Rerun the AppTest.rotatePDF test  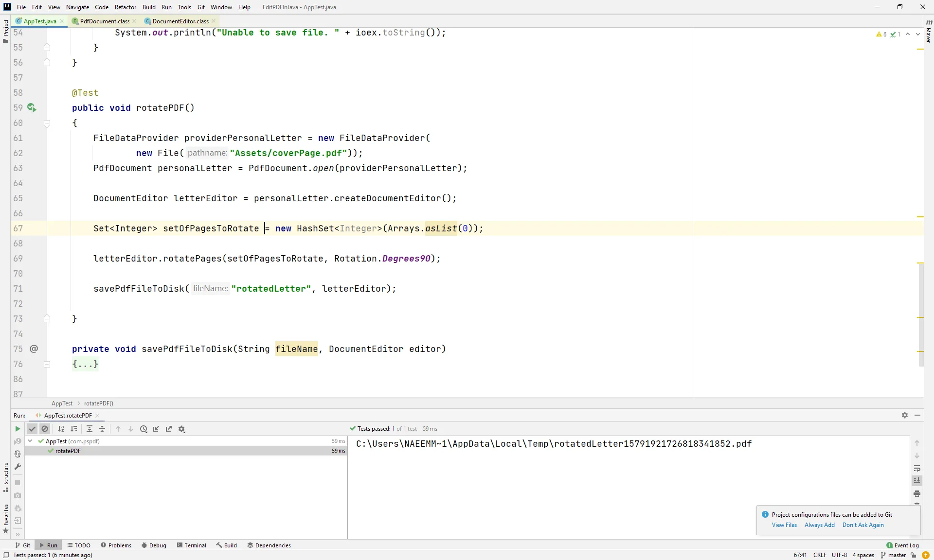18,429
